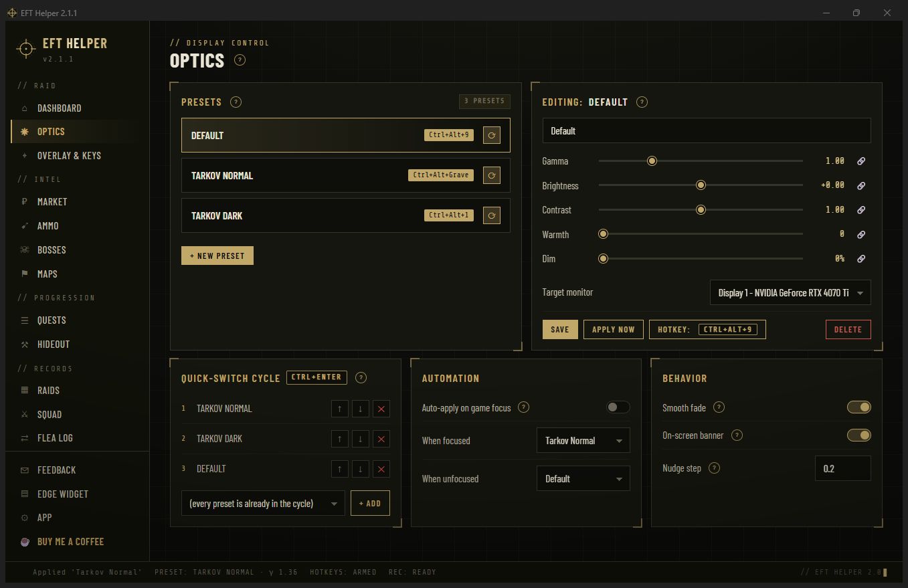
Task: Click the link icon beside Brightness value
Action: click(862, 185)
